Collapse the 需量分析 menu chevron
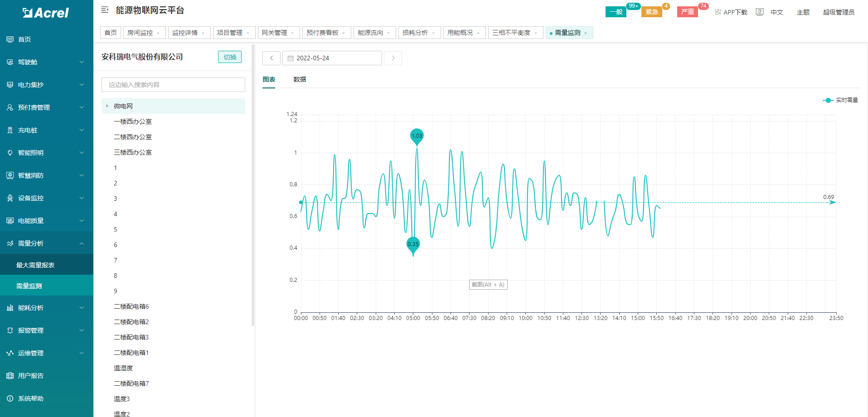Image resolution: width=868 pixels, height=417 pixels. click(x=82, y=243)
